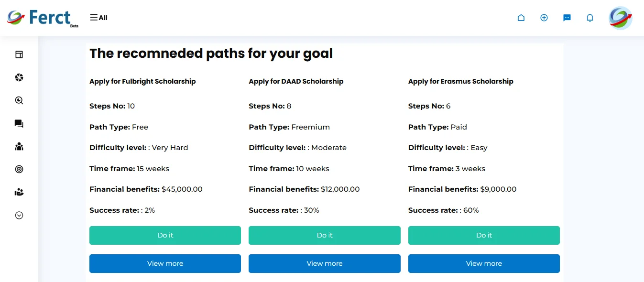Open the sidebar chat bubbles icon
Image resolution: width=644 pixels, height=282 pixels.
[19, 124]
